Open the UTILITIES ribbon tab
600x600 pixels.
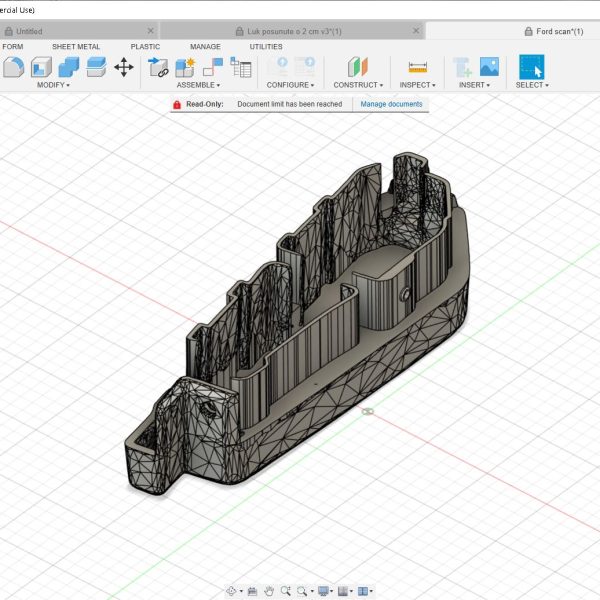tap(266, 46)
